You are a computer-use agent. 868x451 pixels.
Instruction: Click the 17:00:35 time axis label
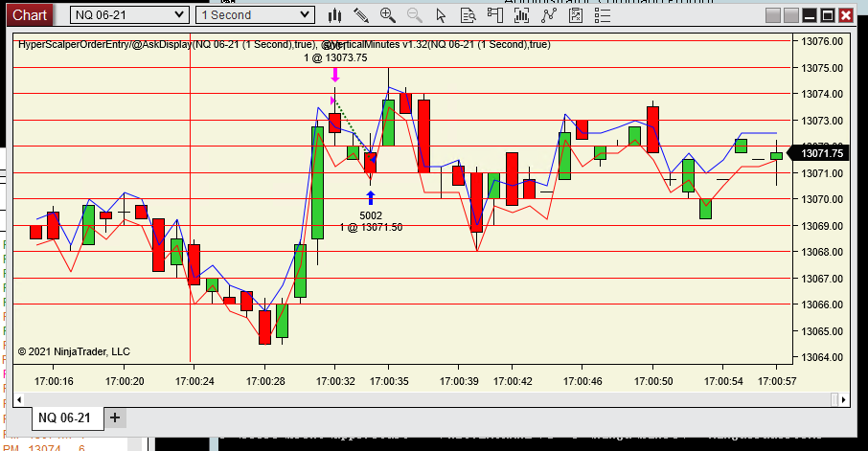coord(389,381)
